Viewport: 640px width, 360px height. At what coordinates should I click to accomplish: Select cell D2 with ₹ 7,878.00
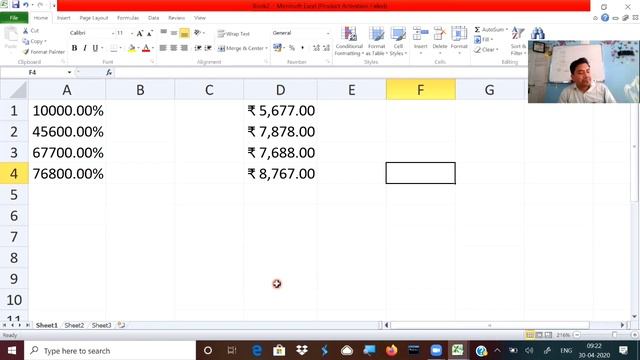[x=280, y=132]
